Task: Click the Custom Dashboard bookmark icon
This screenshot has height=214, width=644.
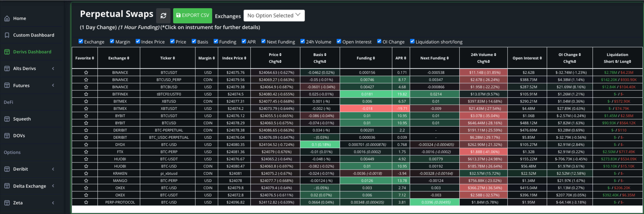Action: click(7, 35)
